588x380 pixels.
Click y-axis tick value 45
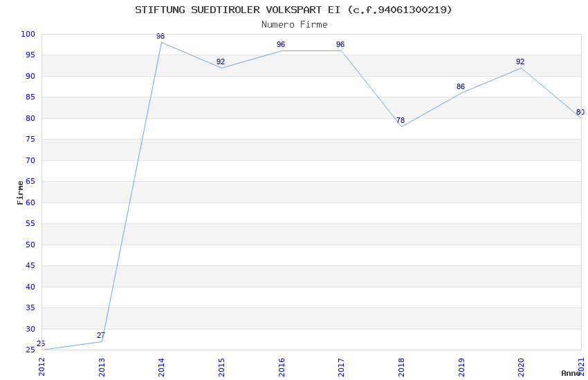coord(30,265)
